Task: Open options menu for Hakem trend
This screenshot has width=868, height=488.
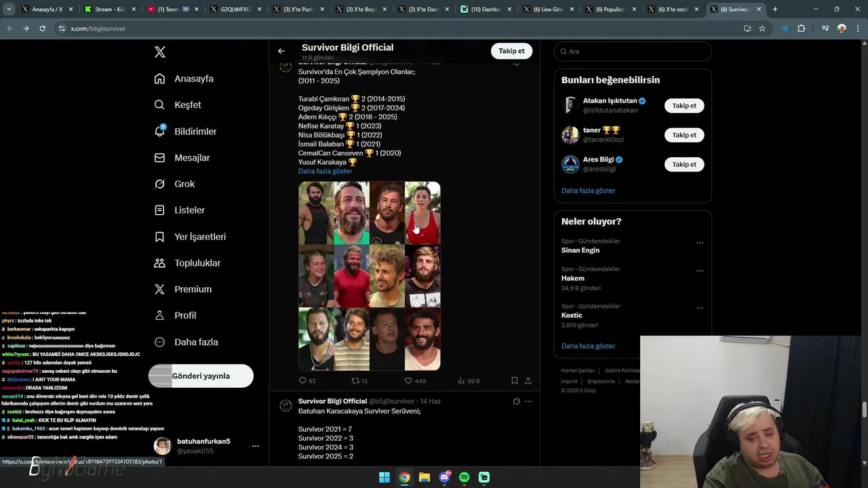Action: coord(700,270)
